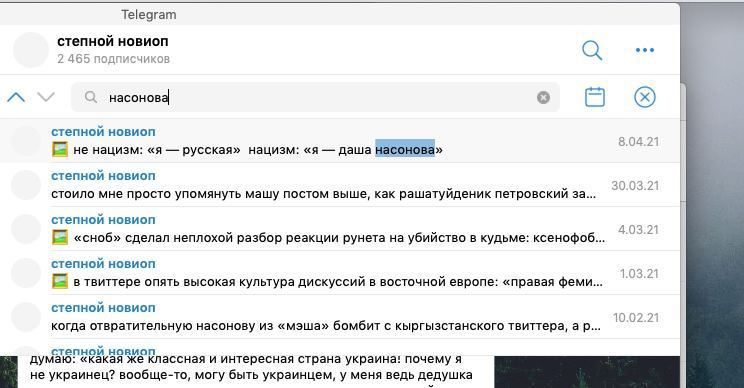The width and height of the screenshot is (744, 388).
Task: Open the three-dot more options menu
Action: tap(644, 50)
